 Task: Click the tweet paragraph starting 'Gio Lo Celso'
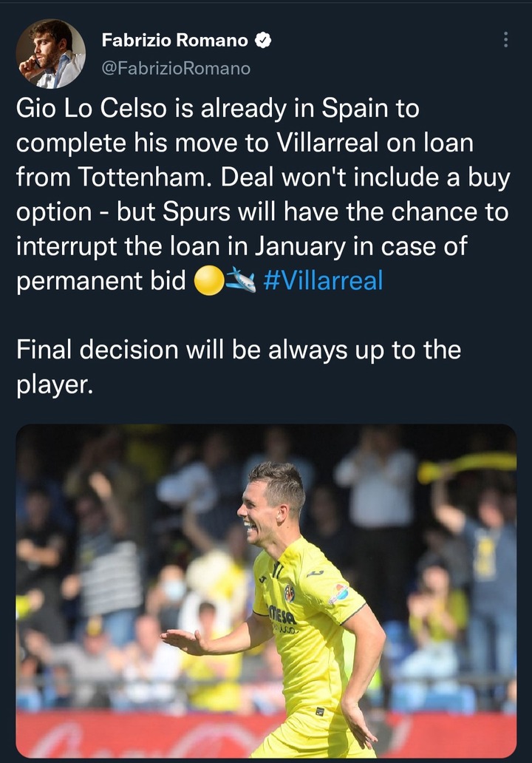coord(263,194)
